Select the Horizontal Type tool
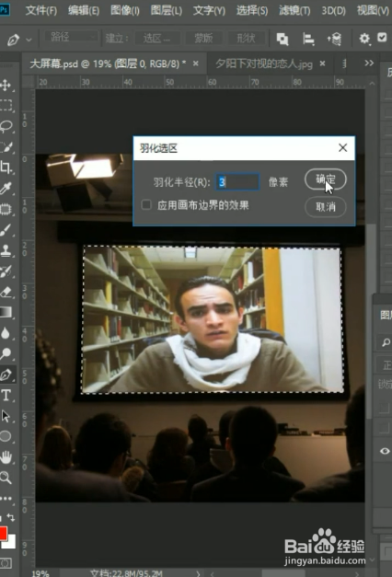Screen dimensions: 392x577 click(6, 396)
